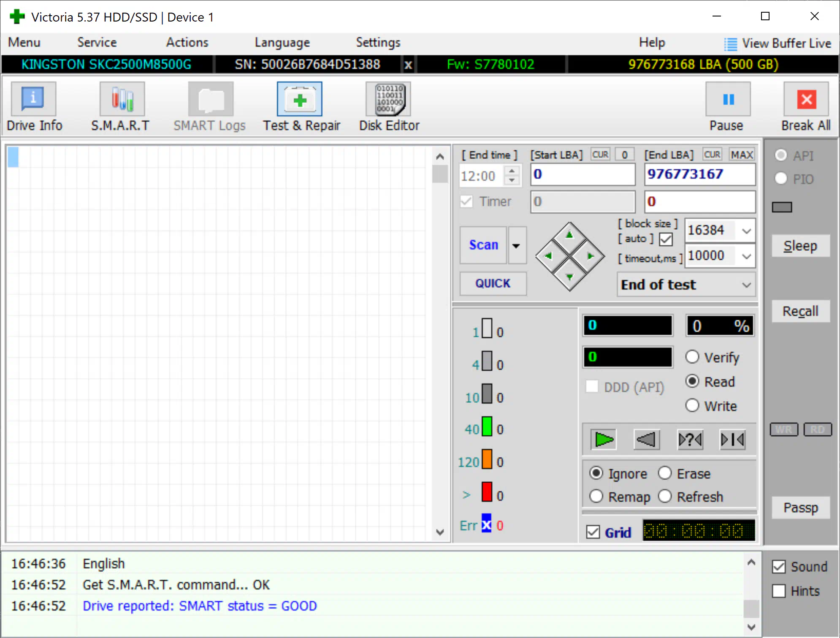This screenshot has height=638, width=840.
Task: Toggle the Sound checkbox
Action: [x=779, y=567]
